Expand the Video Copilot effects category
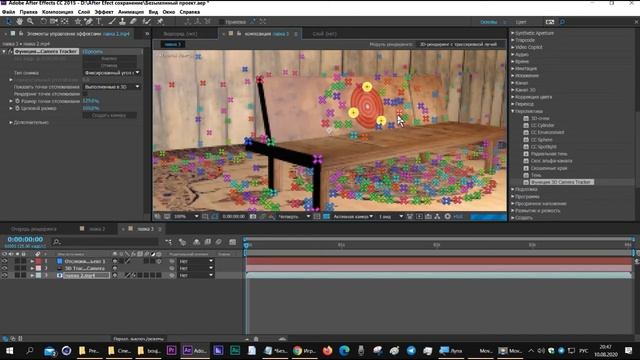 pos(513,47)
